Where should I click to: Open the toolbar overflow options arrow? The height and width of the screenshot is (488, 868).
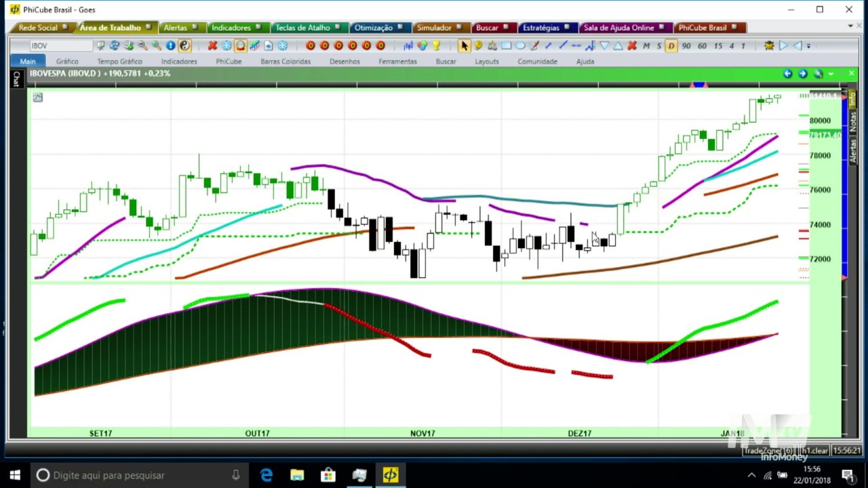808,46
